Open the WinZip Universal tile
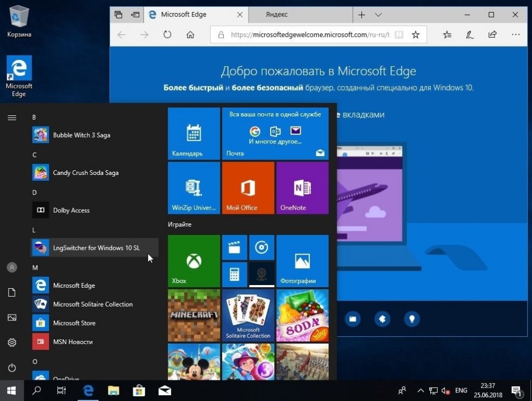 [x=194, y=188]
